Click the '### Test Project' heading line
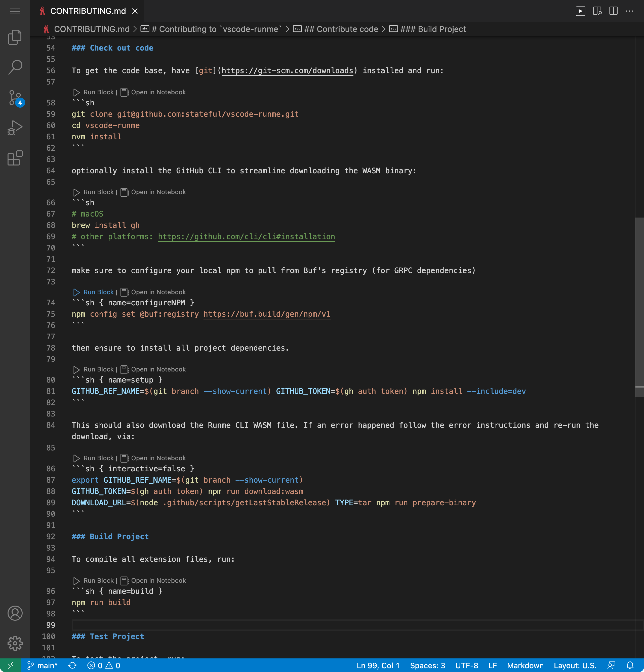The height and width of the screenshot is (672, 644). point(108,636)
